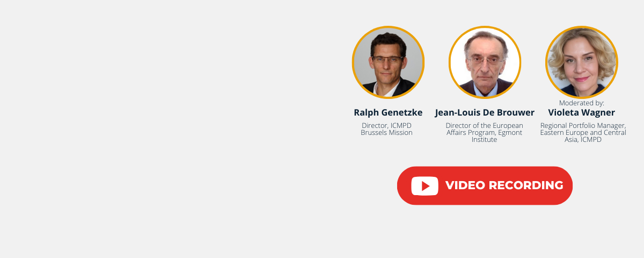Select the portrait above Violeta Wagner's name

[x=581, y=62]
